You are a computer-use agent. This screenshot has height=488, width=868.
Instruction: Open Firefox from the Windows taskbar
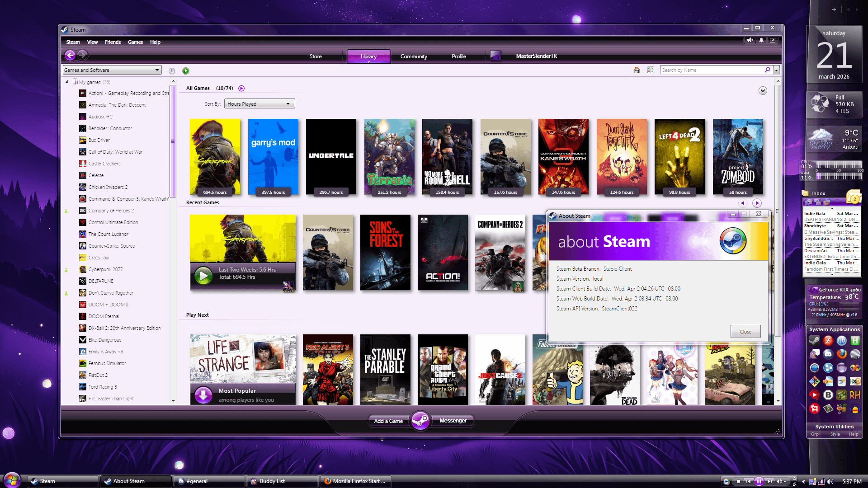pyautogui.click(x=355, y=481)
